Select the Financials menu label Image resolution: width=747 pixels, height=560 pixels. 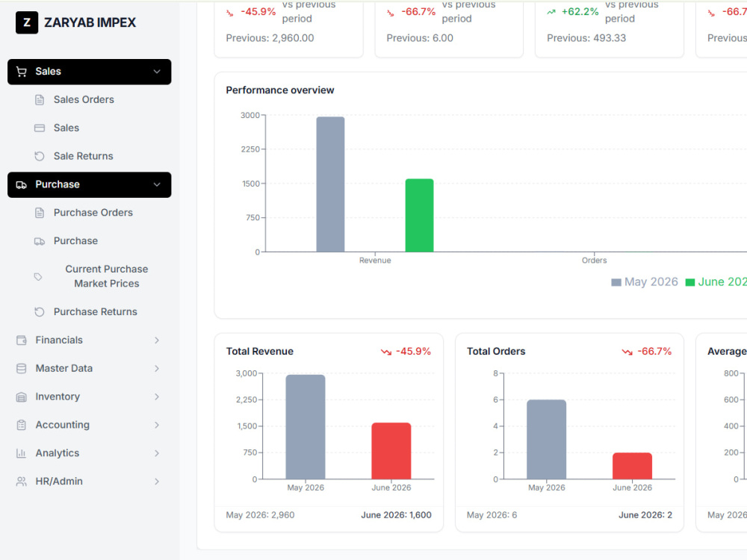pos(59,340)
